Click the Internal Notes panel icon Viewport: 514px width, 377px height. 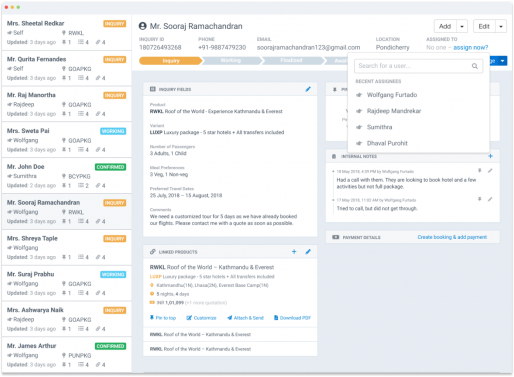[x=334, y=156]
